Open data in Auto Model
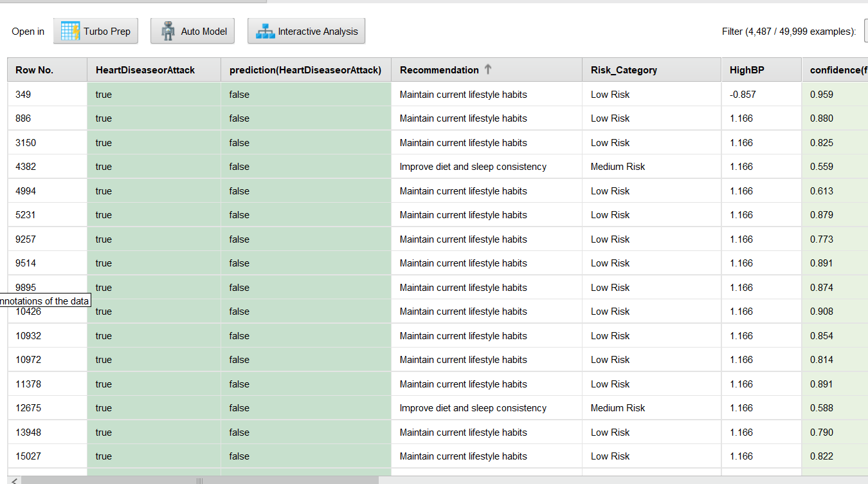Viewport: 868px width, 484px height. coord(192,31)
